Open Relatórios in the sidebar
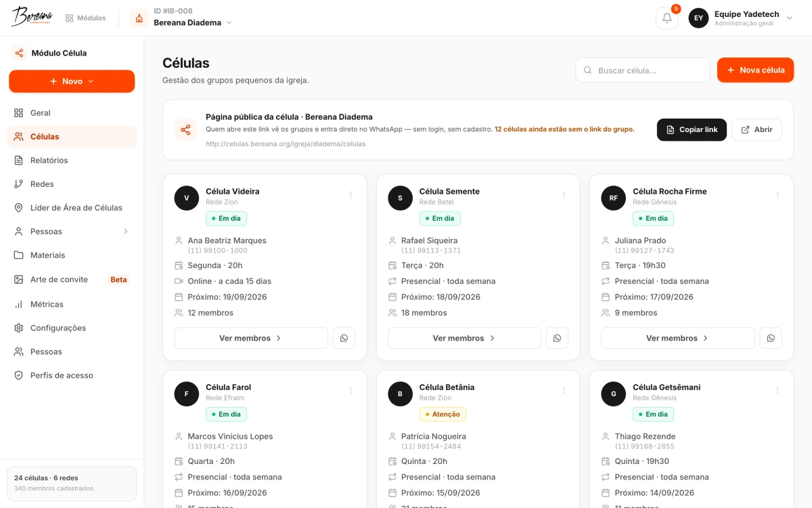Image resolution: width=812 pixels, height=508 pixels. [72, 161]
